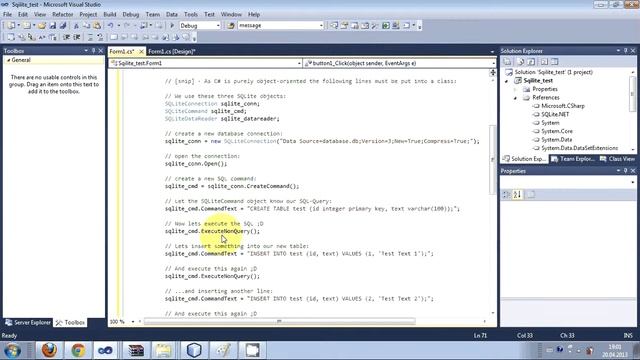Image resolution: width=640 pixels, height=360 pixels.
Task: Click the Increase Indent icon
Action: (76, 37)
